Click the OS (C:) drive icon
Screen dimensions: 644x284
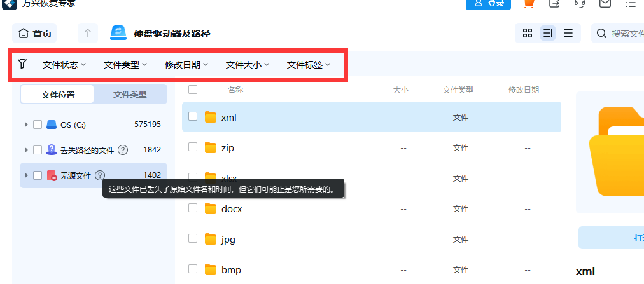pos(52,125)
